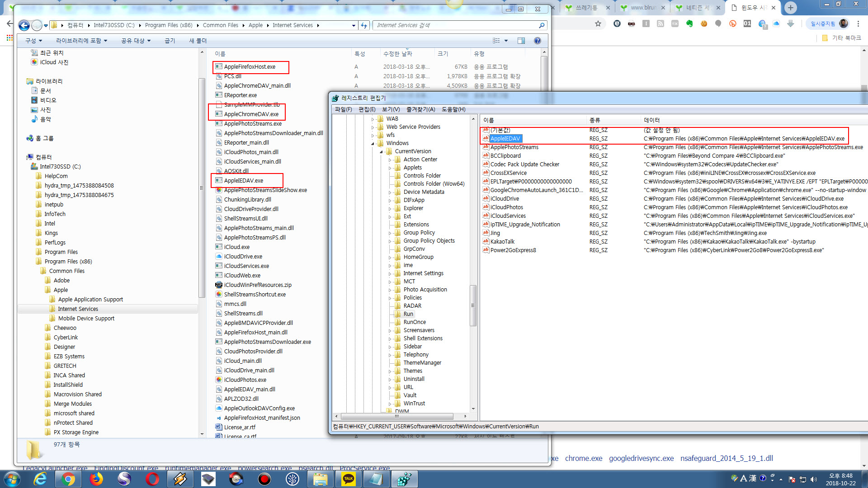
Task: Switch to the www.blrun Chrome tab
Action: [x=643, y=8]
